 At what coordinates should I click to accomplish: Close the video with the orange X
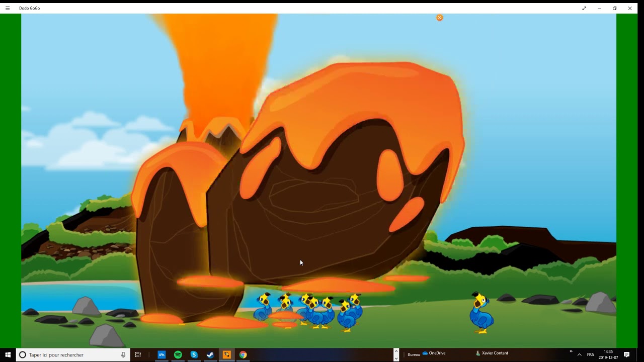click(439, 18)
